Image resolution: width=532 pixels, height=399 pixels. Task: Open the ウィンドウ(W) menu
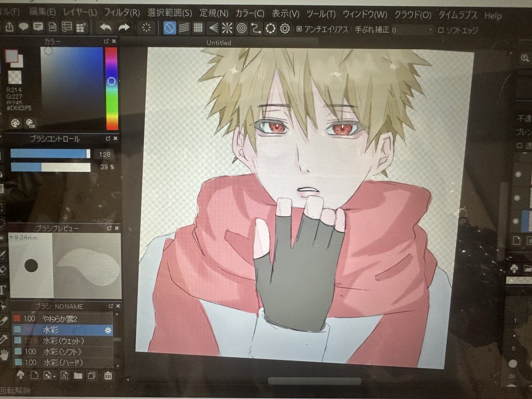click(x=365, y=14)
